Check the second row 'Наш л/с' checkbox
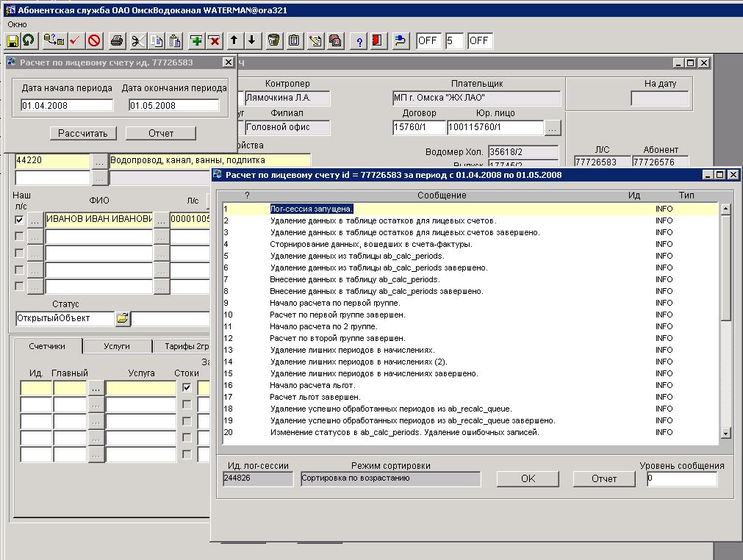Screen dimensions: 743x560 [x=19, y=236]
